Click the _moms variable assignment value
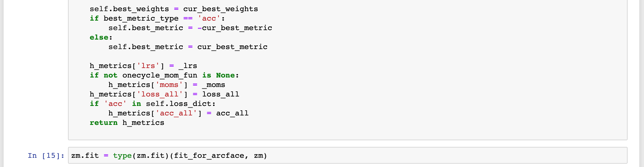 point(214,85)
